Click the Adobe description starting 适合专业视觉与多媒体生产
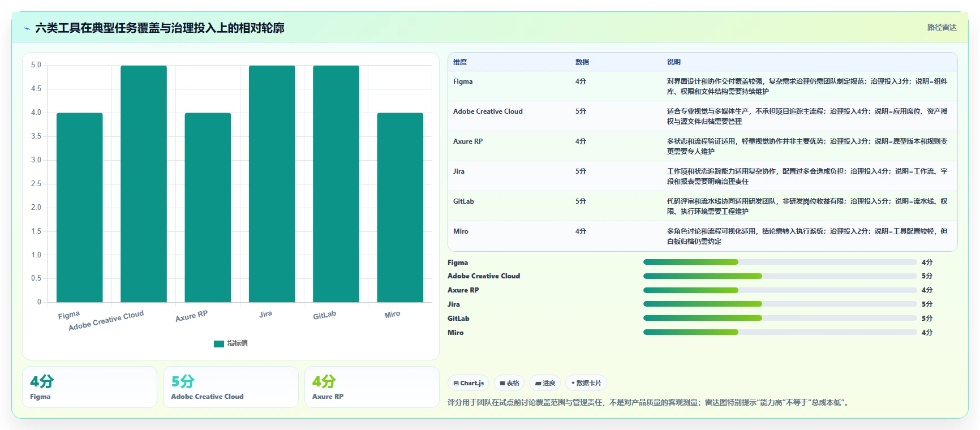980x430 pixels. (x=807, y=117)
